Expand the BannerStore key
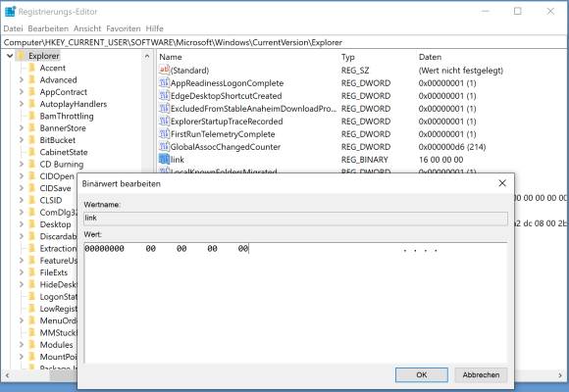The height and width of the screenshot is (392, 569). [x=21, y=128]
